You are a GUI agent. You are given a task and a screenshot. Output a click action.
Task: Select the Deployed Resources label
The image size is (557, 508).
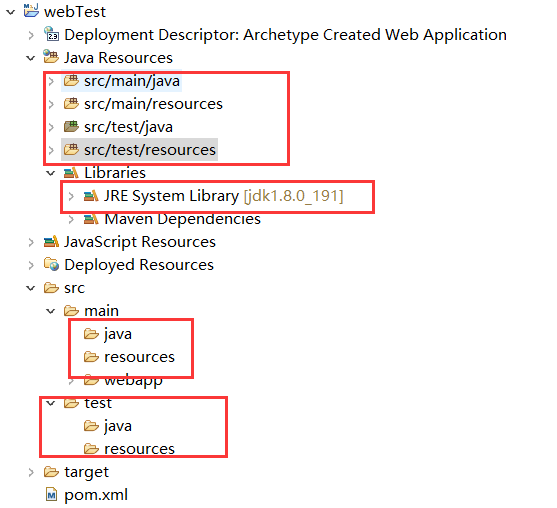coord(139,265)
